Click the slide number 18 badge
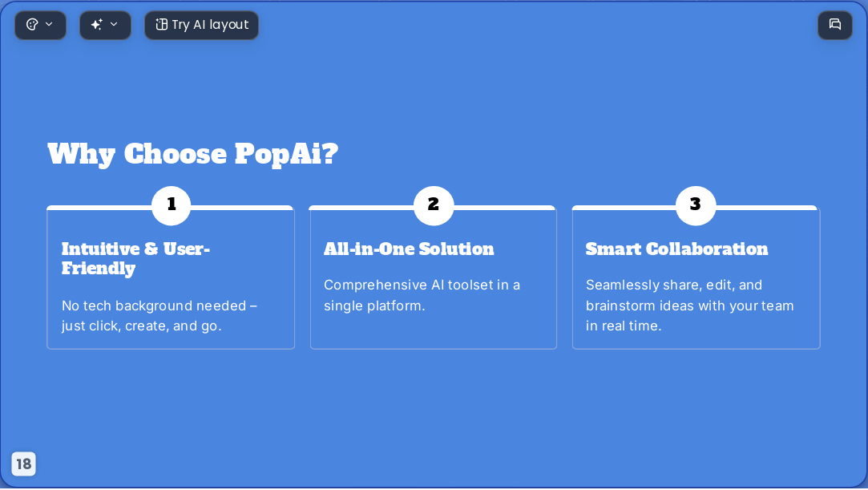 [24, 464]
